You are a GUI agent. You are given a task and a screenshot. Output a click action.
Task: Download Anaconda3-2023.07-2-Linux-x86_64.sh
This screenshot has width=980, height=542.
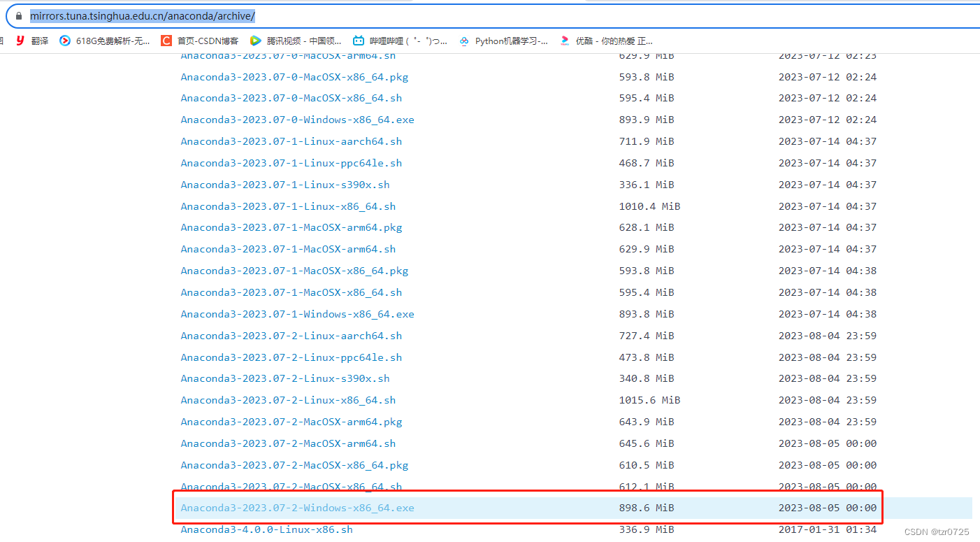288,400
